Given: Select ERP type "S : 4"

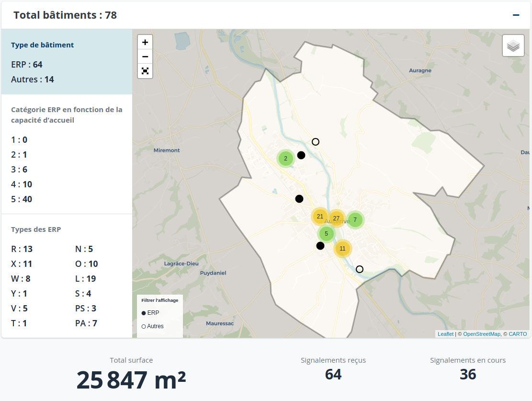Looking at the screenshot, I should (83, 294).
